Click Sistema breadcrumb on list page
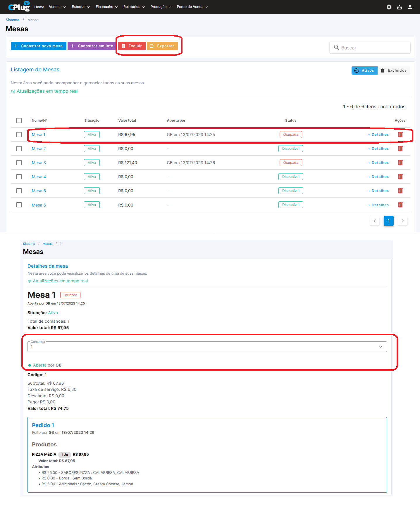The height and width of the screenshot is (509, 420). coord(13,20)
